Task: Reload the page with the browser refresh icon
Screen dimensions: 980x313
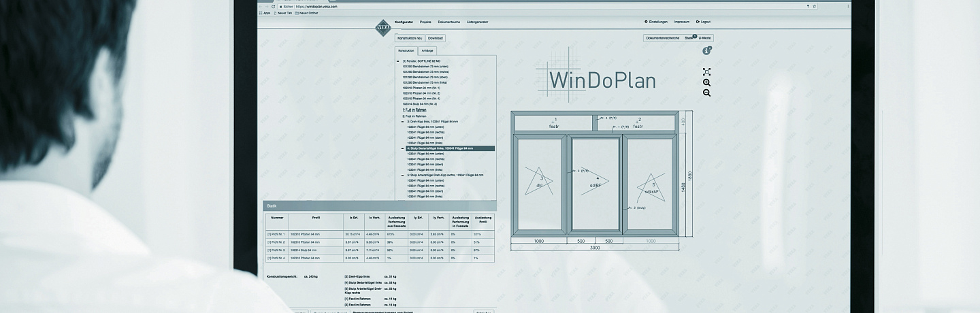Action: [x=274, y=6]
